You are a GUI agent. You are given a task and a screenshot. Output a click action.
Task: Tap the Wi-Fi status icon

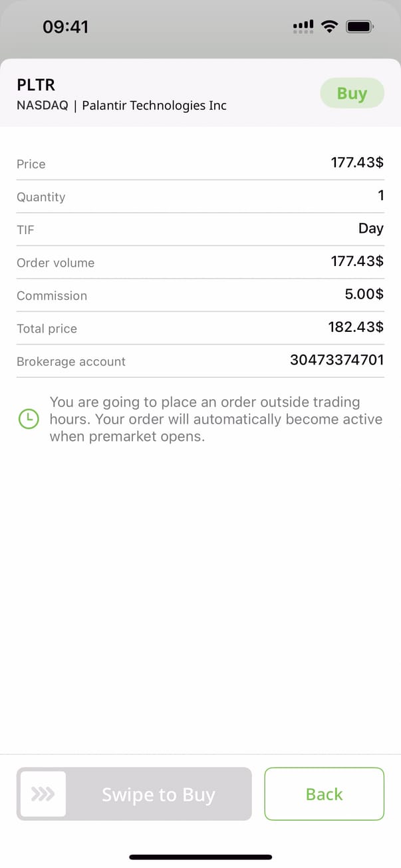pyautogui.click(x=329, y=27)
